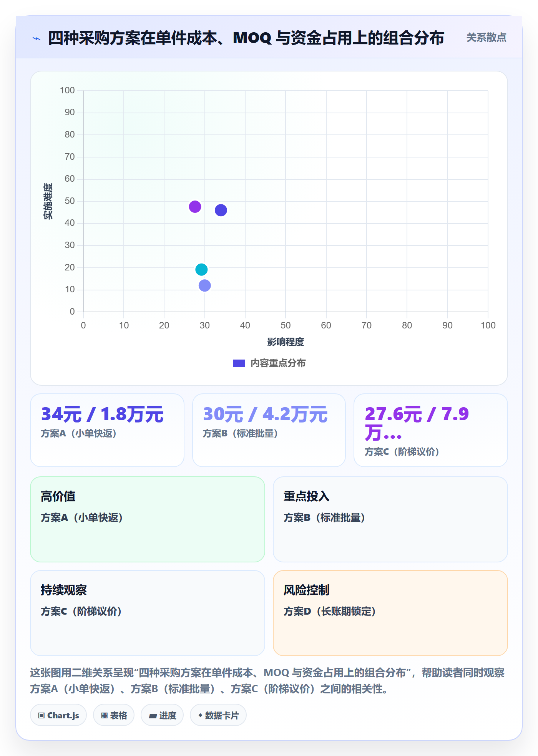Click the 数据卡片 tag chip

tap(218, 715)
